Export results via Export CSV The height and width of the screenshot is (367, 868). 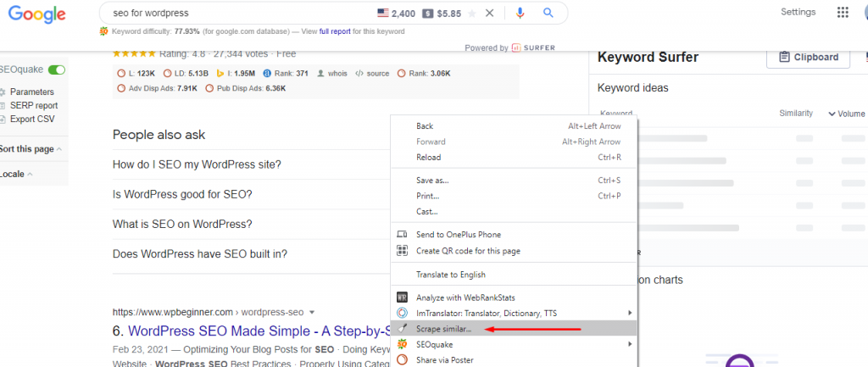pos(32,119)
